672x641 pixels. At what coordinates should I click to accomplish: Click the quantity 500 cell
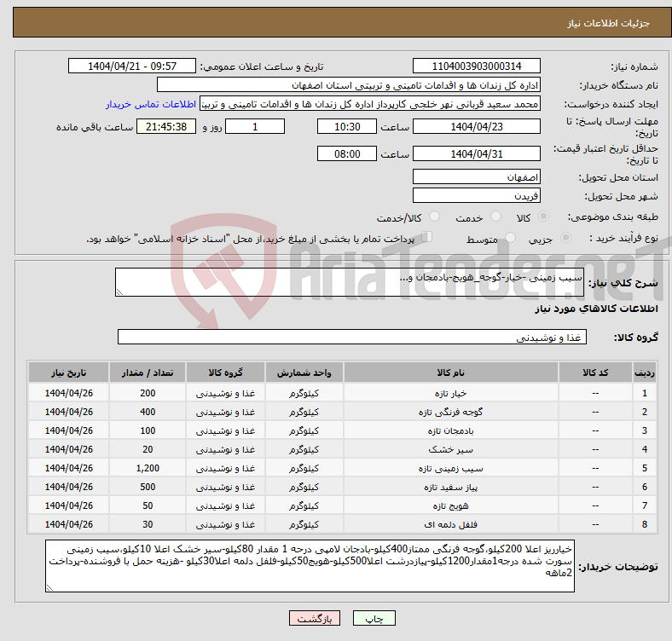click(148, 488)
